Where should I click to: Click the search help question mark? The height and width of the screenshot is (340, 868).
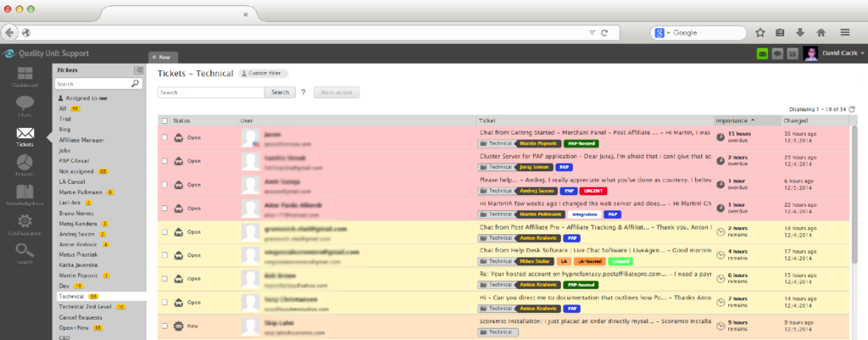click(303, 92)
